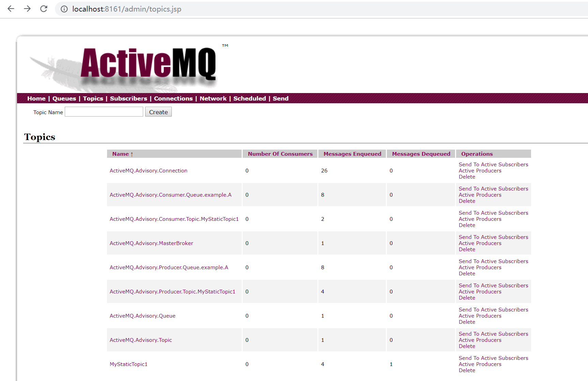Open the Connections menu item
Viewport: 588px width, 381px height.
173,98
